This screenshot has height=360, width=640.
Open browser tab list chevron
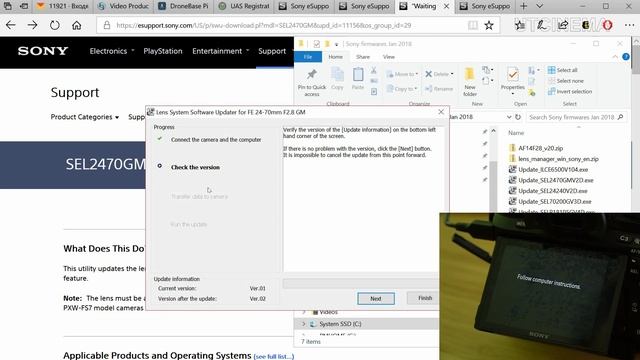539,6
